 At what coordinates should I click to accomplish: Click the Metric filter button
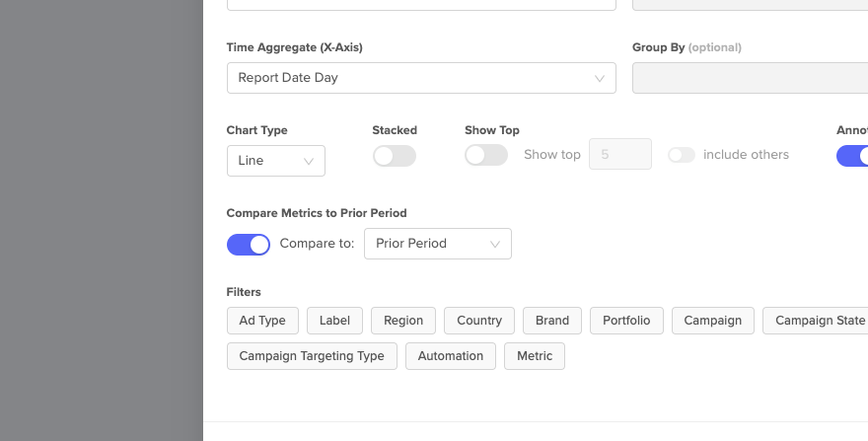535,356
